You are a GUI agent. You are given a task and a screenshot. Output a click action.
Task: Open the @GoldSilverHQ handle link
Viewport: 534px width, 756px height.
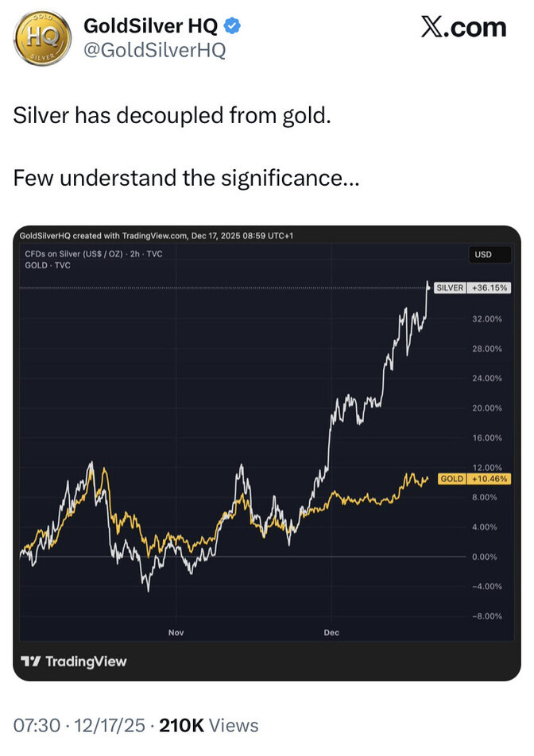[x=154, y=50]
